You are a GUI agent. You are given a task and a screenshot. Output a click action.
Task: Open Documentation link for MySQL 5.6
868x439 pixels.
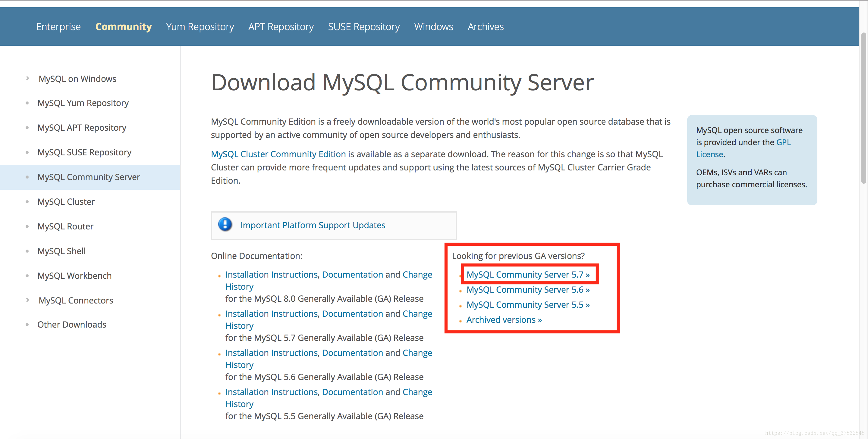coord(352,353)
